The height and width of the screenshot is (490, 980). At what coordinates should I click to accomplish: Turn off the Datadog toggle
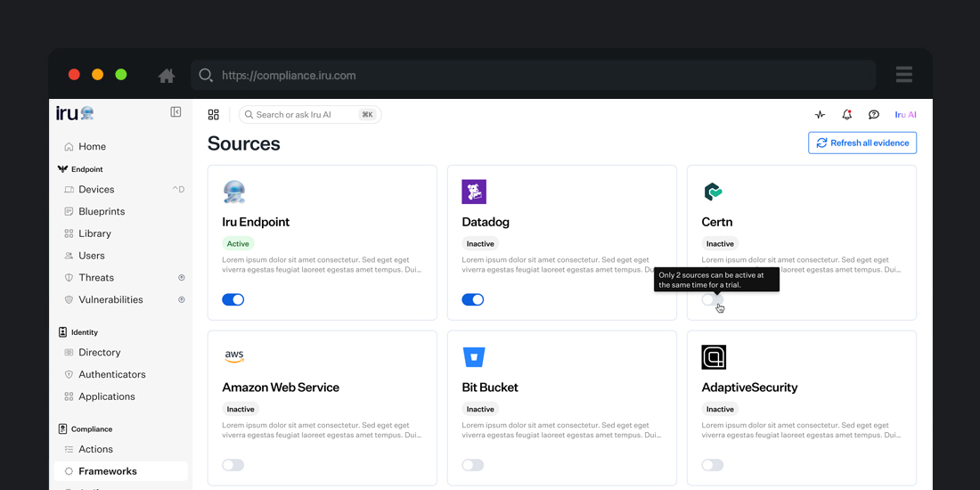click(x=473, y=299)
